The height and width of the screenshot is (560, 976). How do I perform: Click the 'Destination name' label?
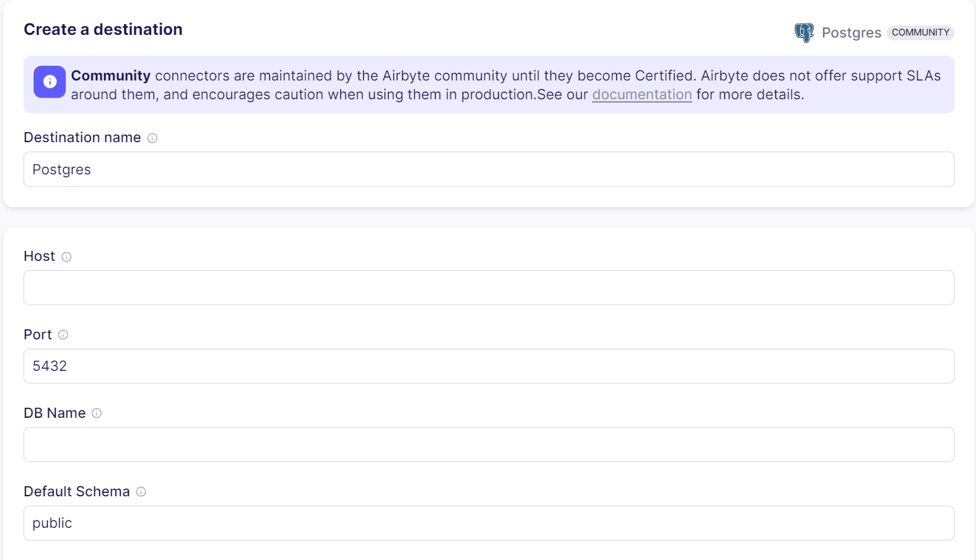(83, 137)
